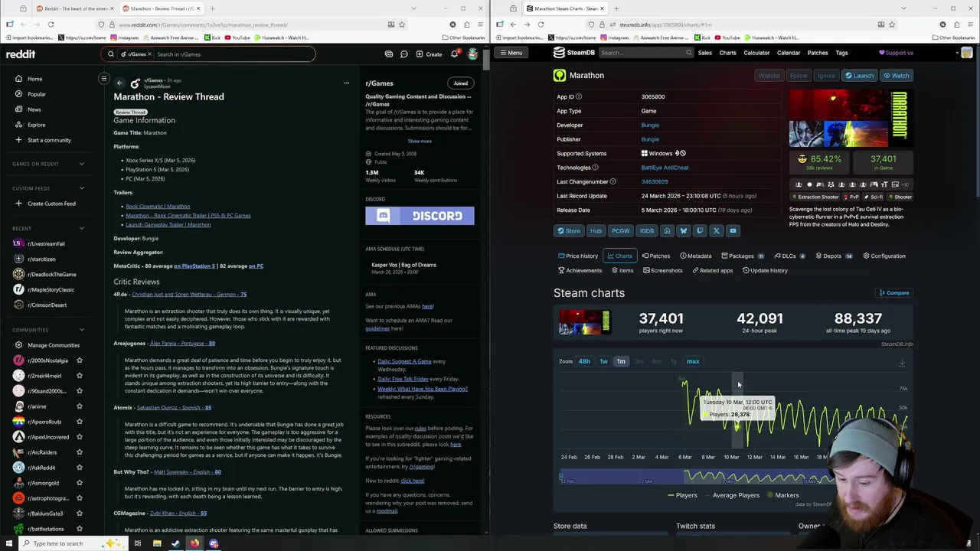980x551 pixels.
Task: Switch to the Metadata tab
Action: pyautogui.click(x=695, y=256)
